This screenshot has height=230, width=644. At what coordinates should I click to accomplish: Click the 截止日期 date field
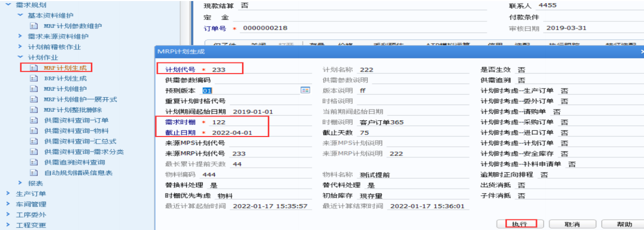[262, 132]
